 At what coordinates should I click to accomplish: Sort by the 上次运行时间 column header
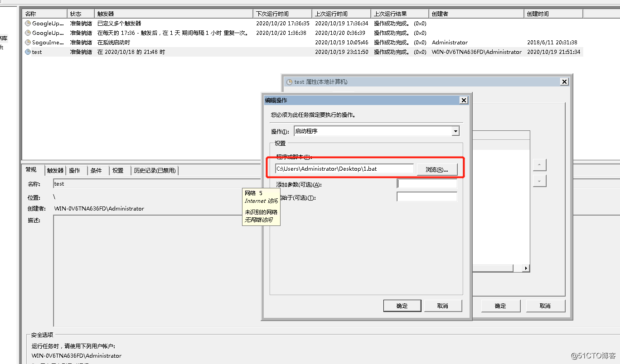click(341, 14)
